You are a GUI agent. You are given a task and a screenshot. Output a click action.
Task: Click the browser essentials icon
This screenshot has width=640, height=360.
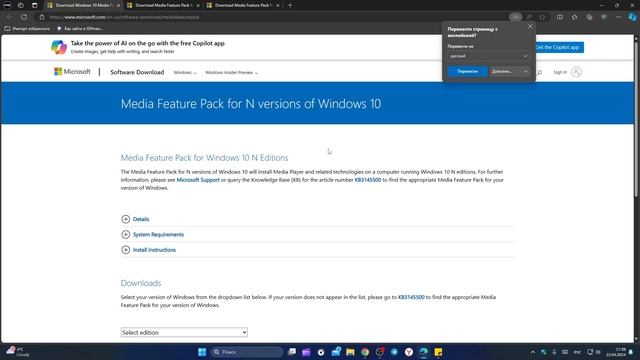[604, 17]
